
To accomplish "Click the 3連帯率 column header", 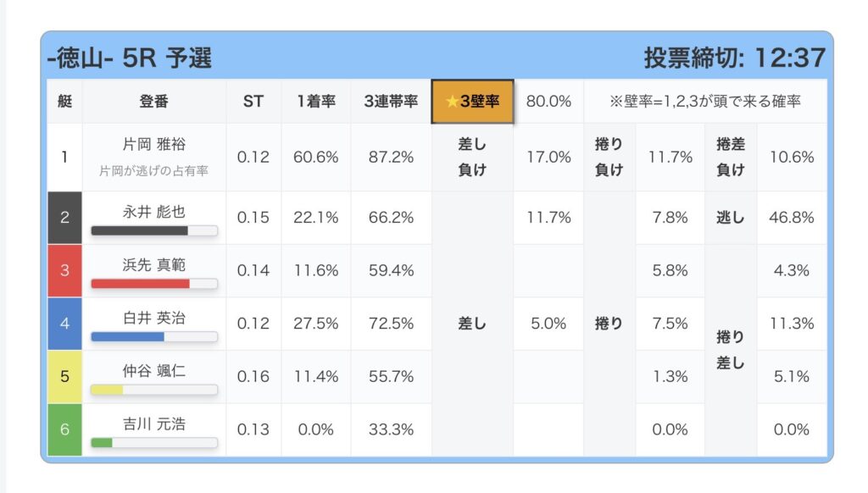I will pyautogui.click(x=391, y=102).
